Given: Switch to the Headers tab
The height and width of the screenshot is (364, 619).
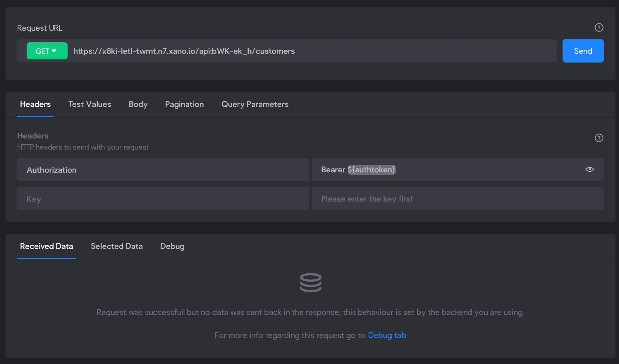Looking at the screenshot, I should click(35, 104).
